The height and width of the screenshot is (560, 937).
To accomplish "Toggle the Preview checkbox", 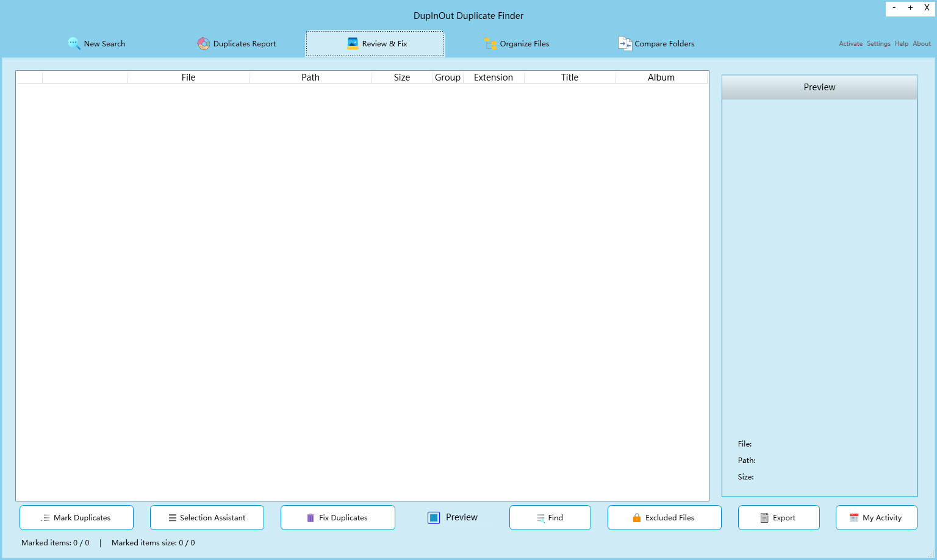I will (x=434, y=518).
